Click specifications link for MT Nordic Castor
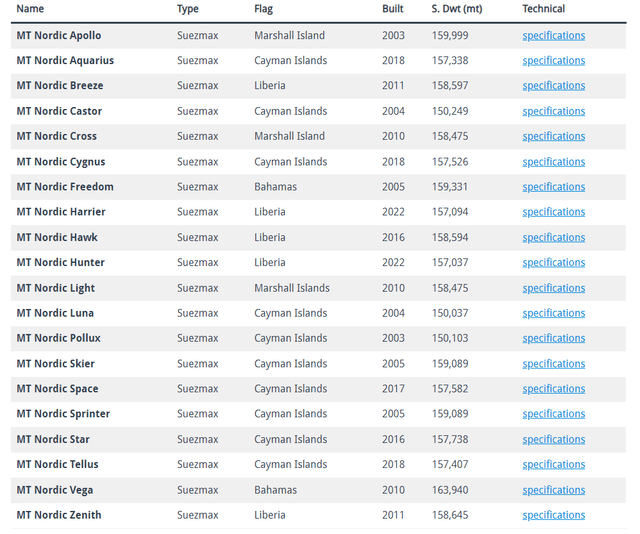 [x=553, y=111]
